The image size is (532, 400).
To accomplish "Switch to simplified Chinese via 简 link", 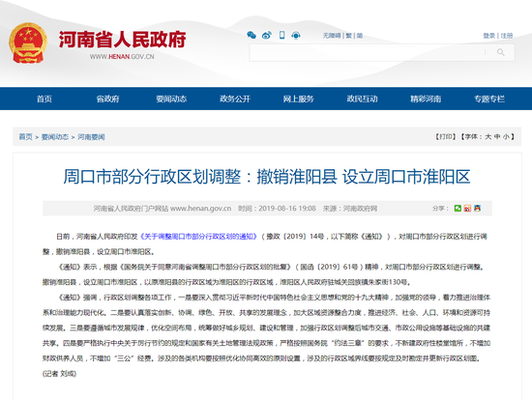I will (x=360, y=36).
